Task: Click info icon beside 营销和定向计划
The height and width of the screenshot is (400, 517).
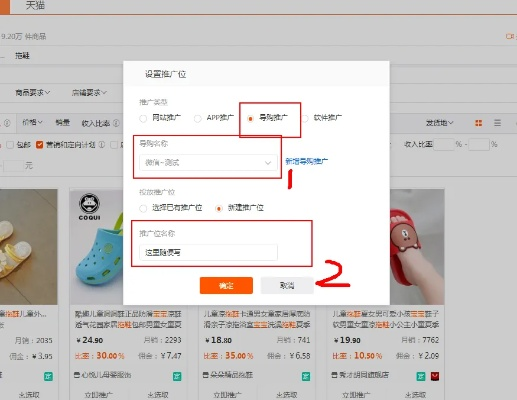Action: [x=102, y=145]
